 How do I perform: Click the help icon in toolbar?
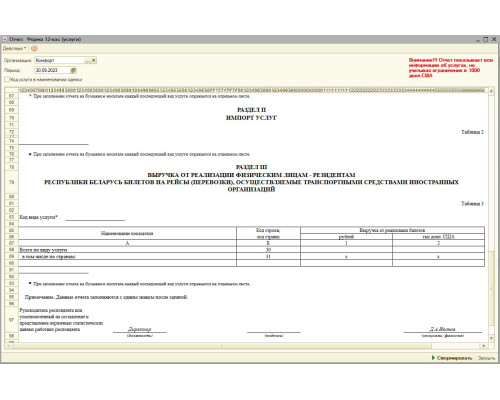tap(34, 49)
